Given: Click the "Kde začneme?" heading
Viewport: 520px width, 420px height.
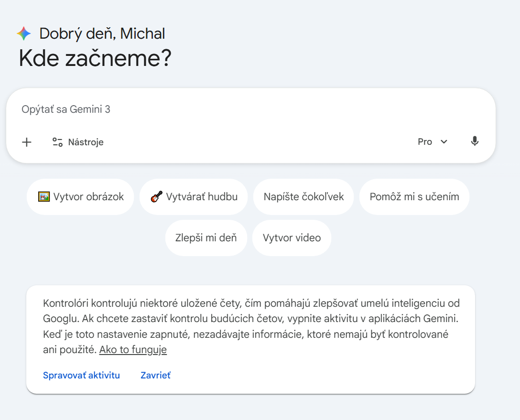Looking at the screenshot, I should [95, 58].
